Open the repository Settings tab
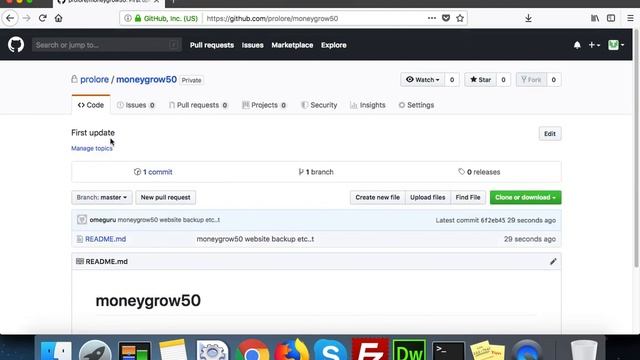 [x=416, y=105]
